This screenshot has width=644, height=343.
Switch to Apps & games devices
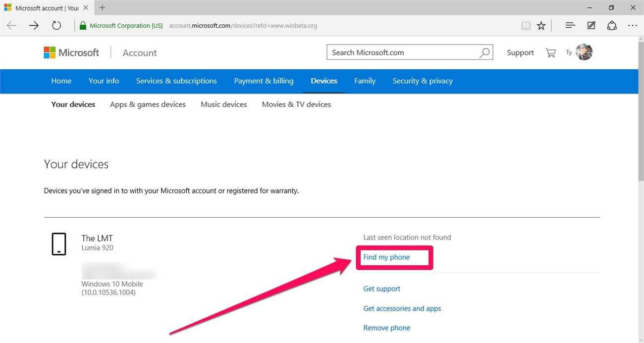tap(148, 104)
